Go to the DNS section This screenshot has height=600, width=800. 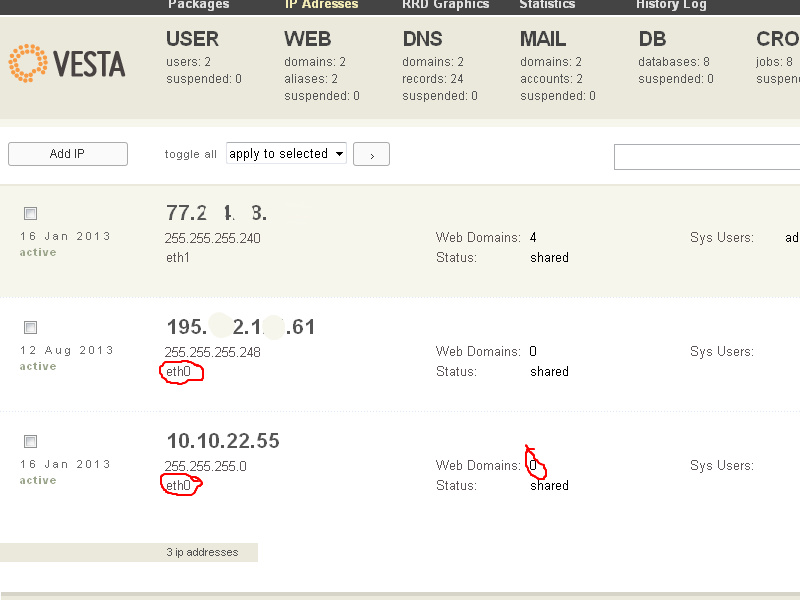click(422, 40)
